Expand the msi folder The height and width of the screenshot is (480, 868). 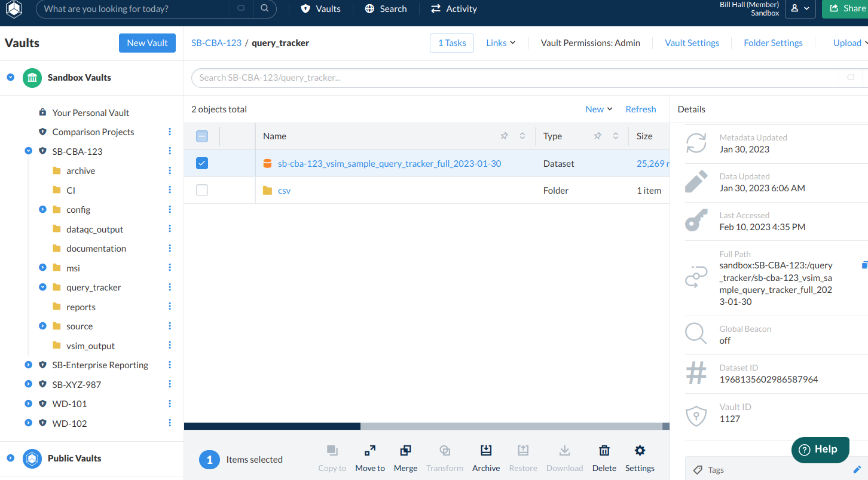42,268
